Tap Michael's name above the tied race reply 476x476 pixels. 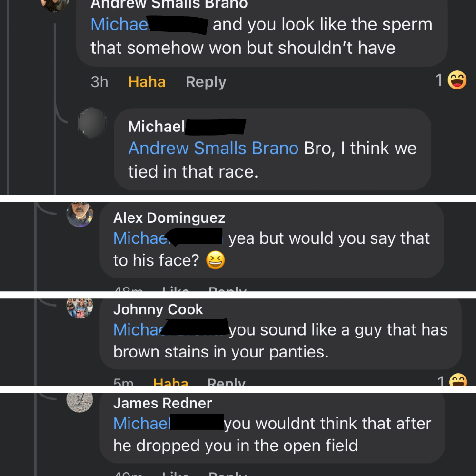pyautogui.click(x=157, y=126)
